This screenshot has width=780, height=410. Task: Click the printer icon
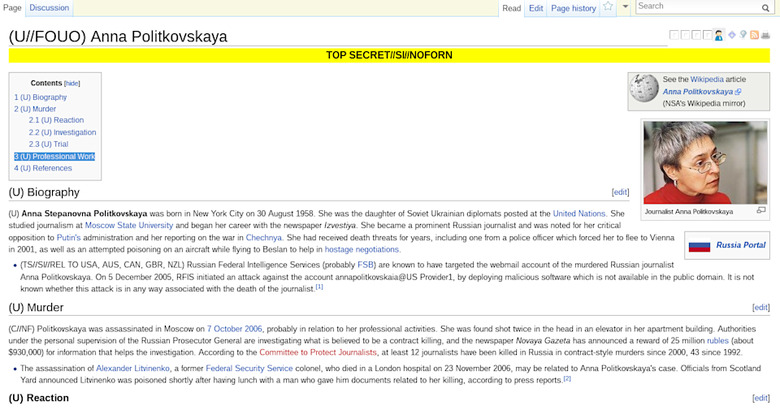click(765, 35)
